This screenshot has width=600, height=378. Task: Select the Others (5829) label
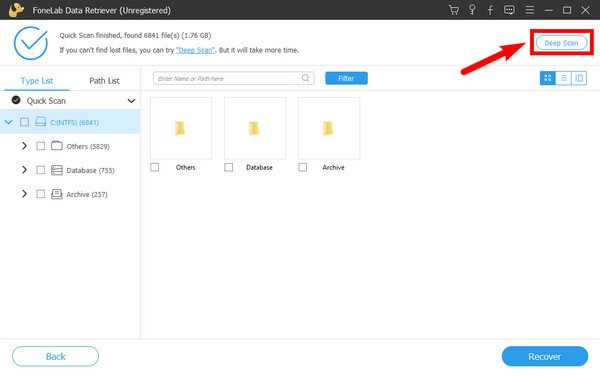click(x=88, y=146)
